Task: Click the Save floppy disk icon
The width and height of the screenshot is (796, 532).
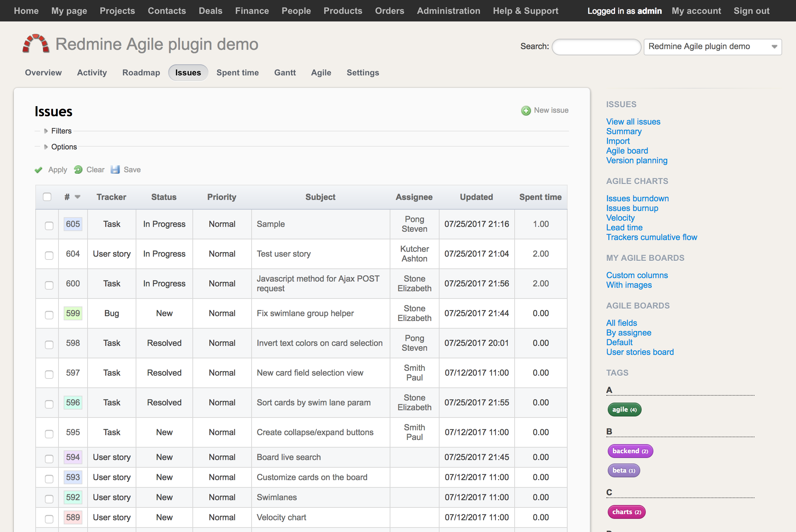Action: pyautogui.click(x=115, y=169)
